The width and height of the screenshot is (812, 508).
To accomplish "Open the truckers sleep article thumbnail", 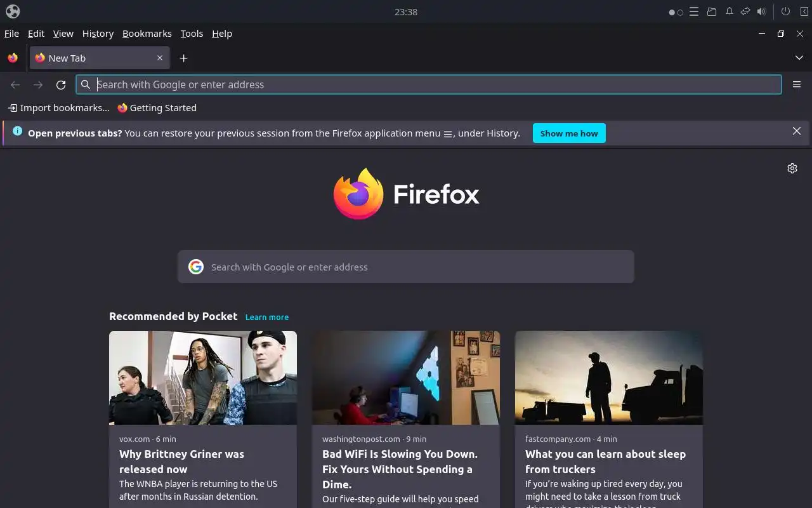I will (609, 378).
